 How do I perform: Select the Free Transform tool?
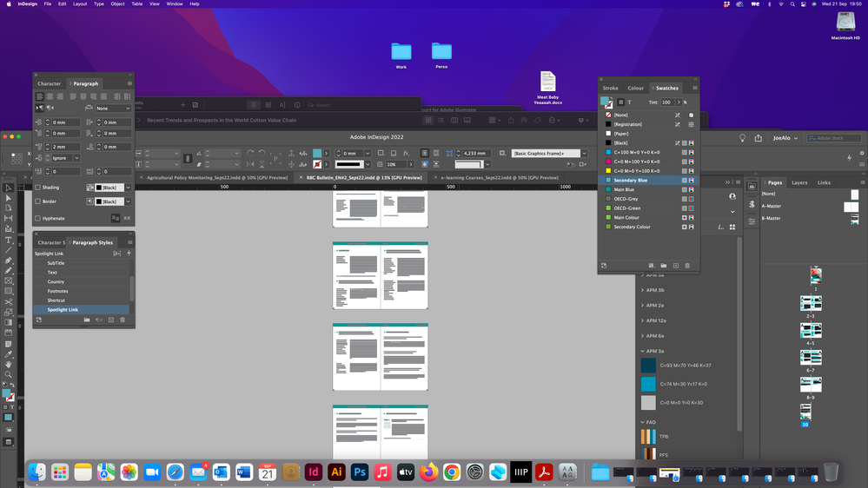9,312
